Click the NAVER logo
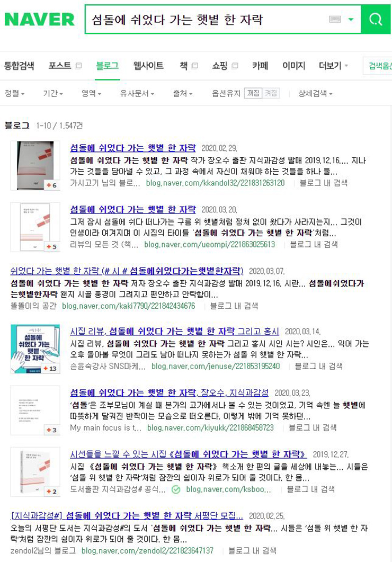The image size is (392, 562). (x=39, y=20)
